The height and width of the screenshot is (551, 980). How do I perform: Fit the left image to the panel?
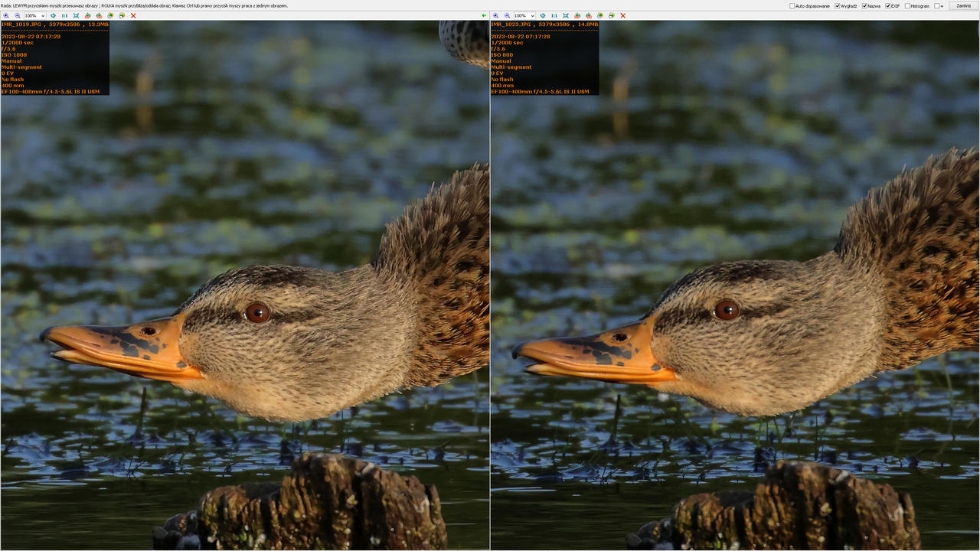[76, 15]
